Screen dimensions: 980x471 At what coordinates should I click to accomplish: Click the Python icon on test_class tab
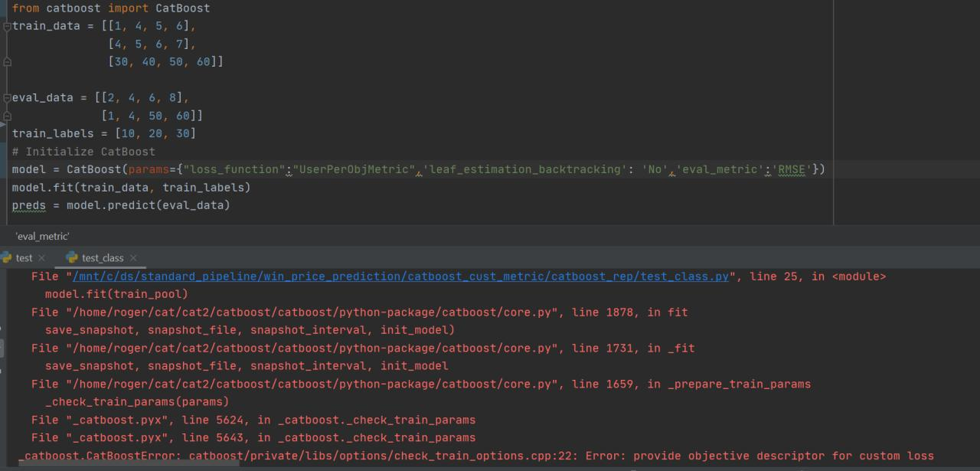pyautogui.click(x=72, y=258)
